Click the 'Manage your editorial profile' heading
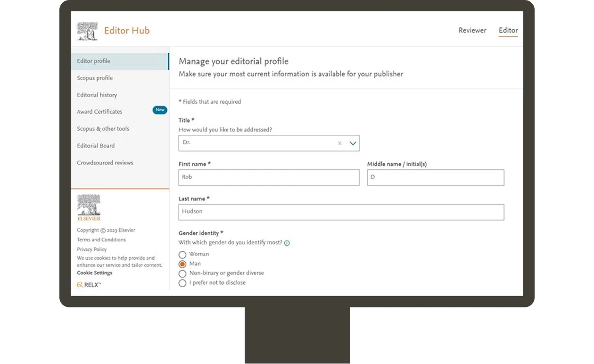The height and width of the screenshot is (364, 594). click(x=233, y=61)
